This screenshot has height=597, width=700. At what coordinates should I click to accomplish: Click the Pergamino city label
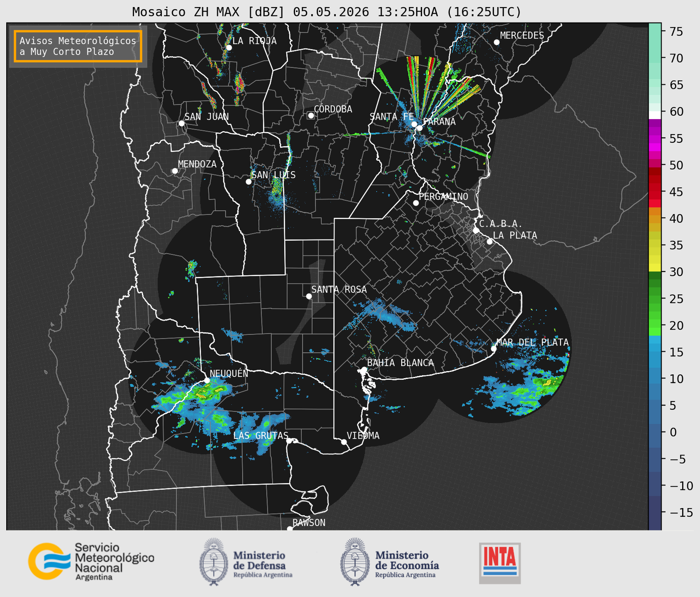pos(444,196)
